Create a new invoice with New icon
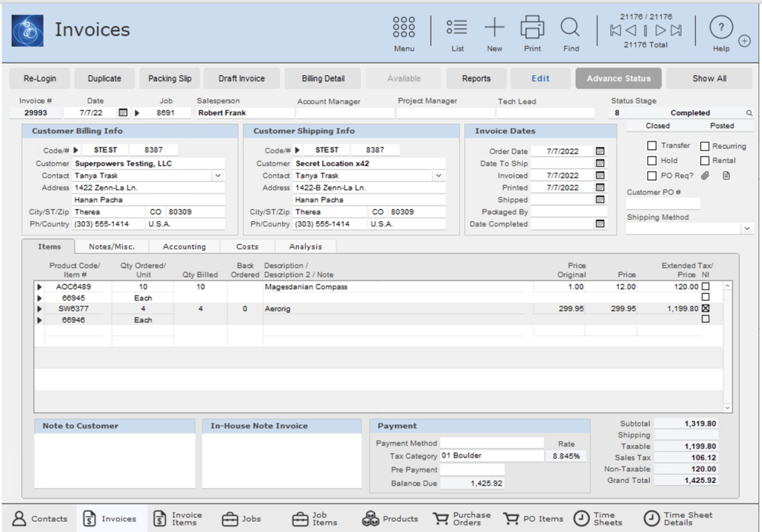 (x=494, y=28)
